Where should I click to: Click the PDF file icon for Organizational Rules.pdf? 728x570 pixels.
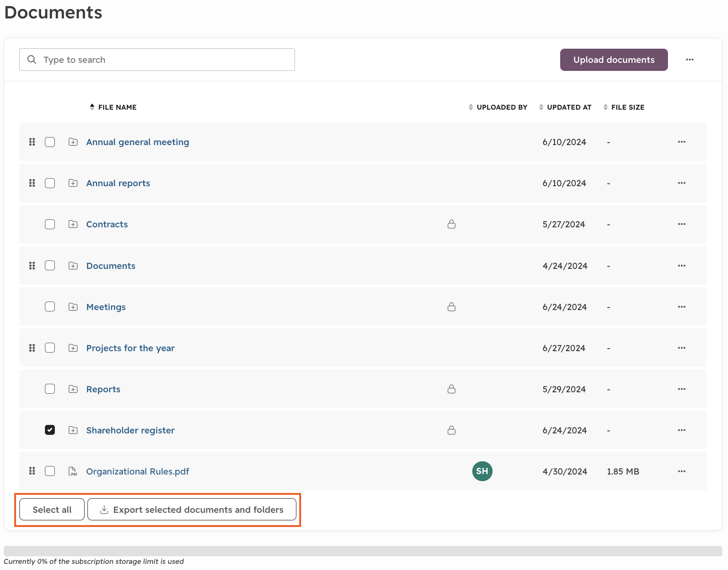tap(73, 471)
